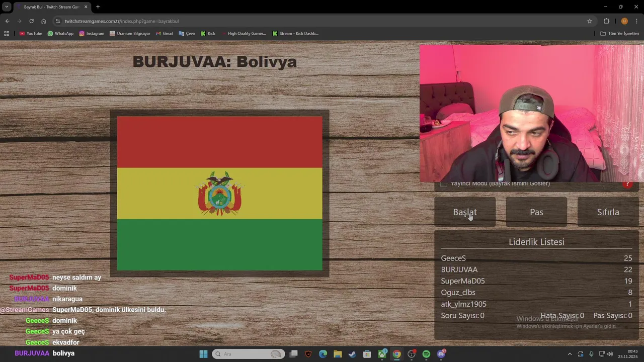Click chat message 'neyse saldım ay'
The width and height of the screenshot is (644, 362).
click(x=76, y=278)
